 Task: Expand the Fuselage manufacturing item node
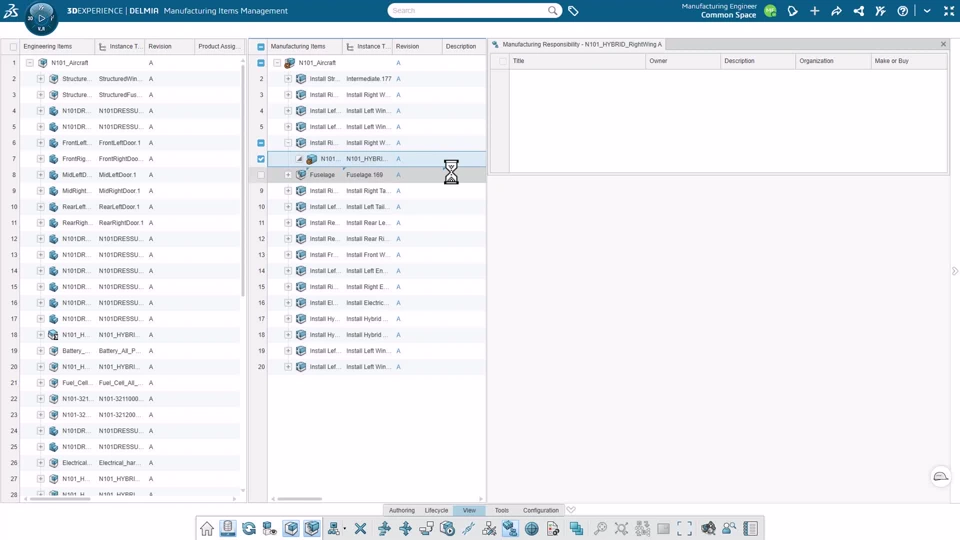click(288, 174)
